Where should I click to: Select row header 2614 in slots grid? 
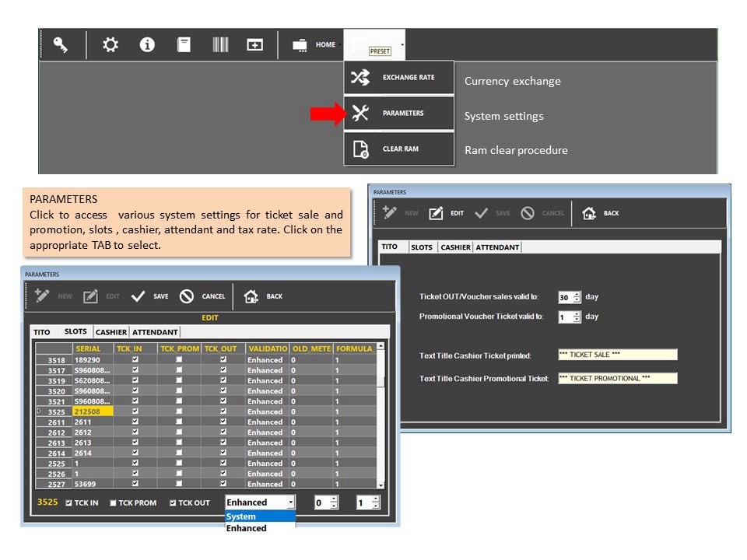pyautogui.click(x=54, y=453)
